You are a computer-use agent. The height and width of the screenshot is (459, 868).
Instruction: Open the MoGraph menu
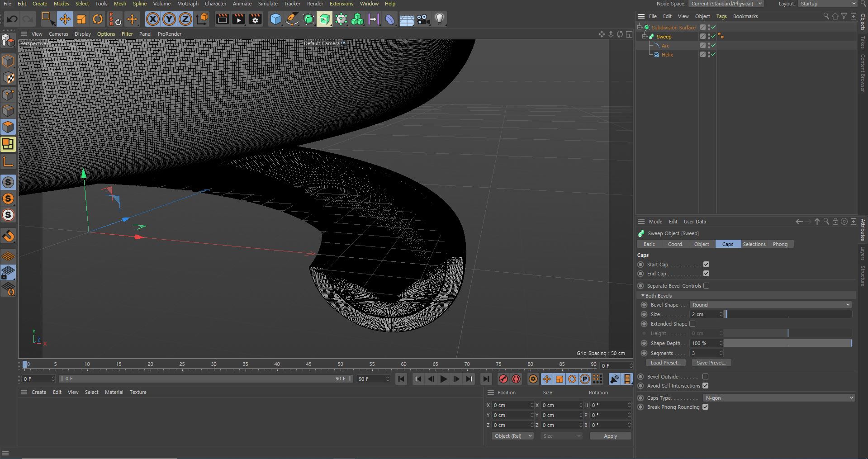(x=187, y=4)
